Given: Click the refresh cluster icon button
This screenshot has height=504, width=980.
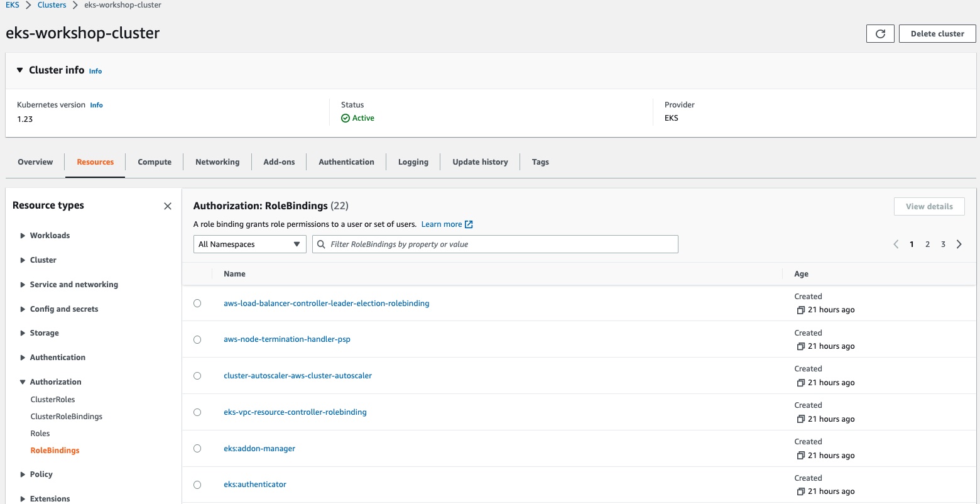Looking at the screenshot, I should point(879,34).
